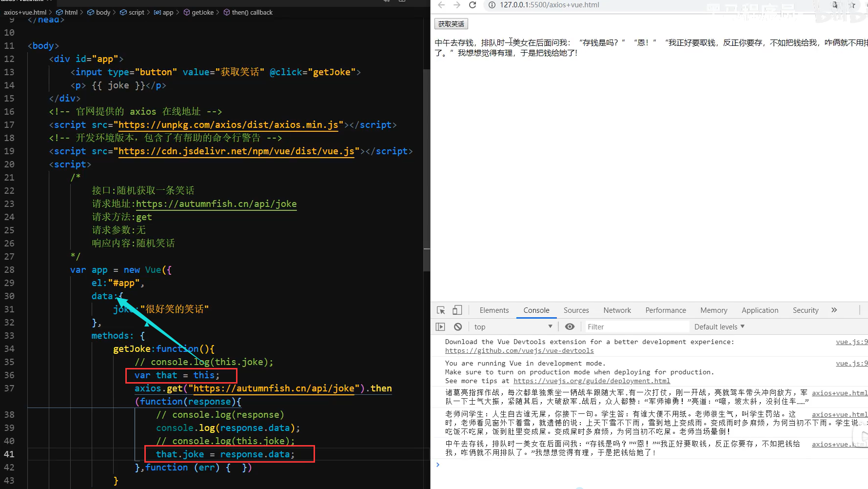
Task: Open the Default levels dropdown
Action: [719, 326]
